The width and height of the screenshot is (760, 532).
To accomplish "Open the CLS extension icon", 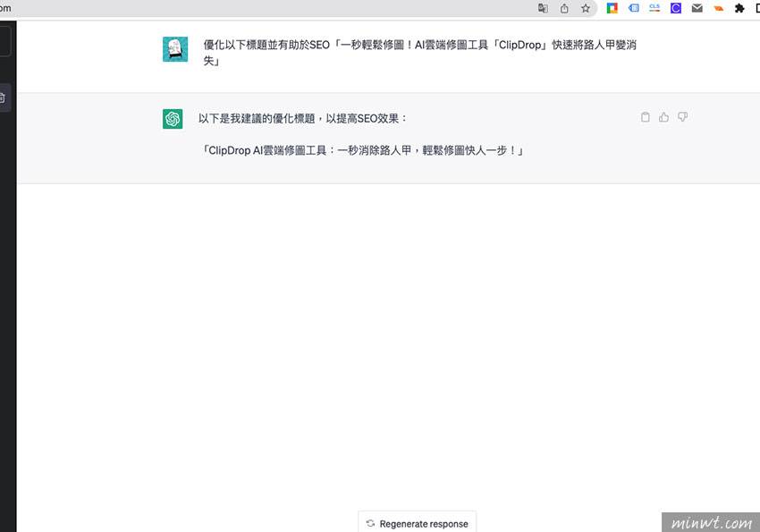I will click(654, 8).
